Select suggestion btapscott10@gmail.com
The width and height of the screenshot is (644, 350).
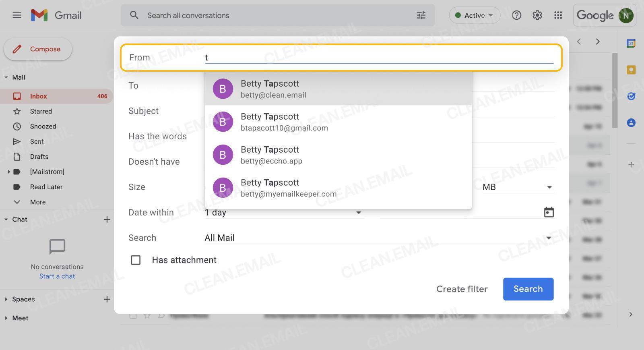click(339, 122)
